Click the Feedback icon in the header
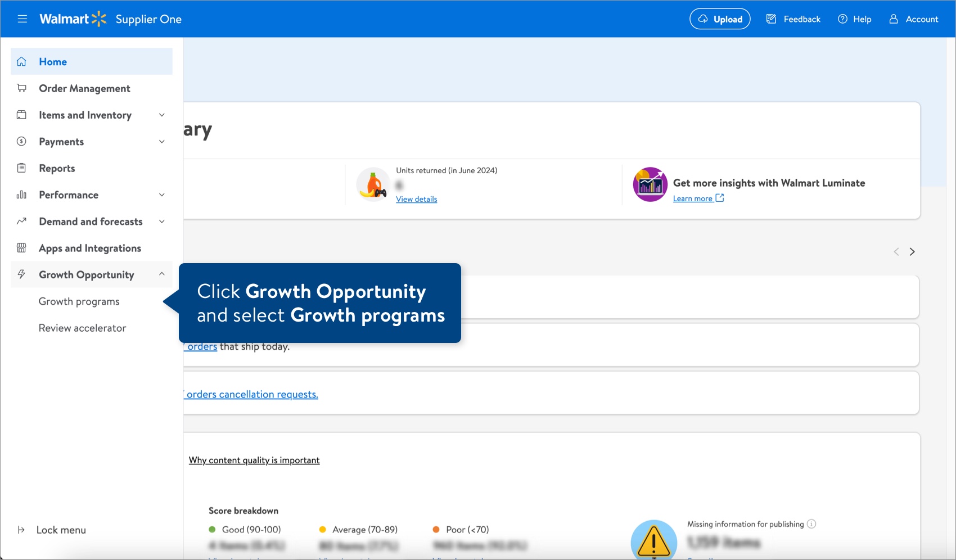The height and width of the screenshot is (560, 956). click(770, 19)
